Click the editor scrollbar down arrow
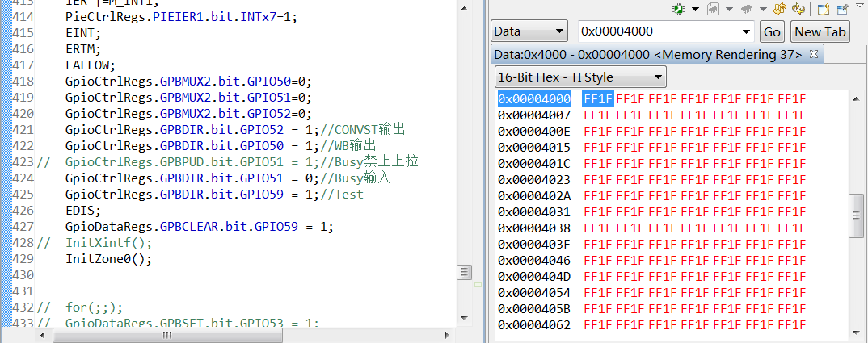 coord(465,320)
